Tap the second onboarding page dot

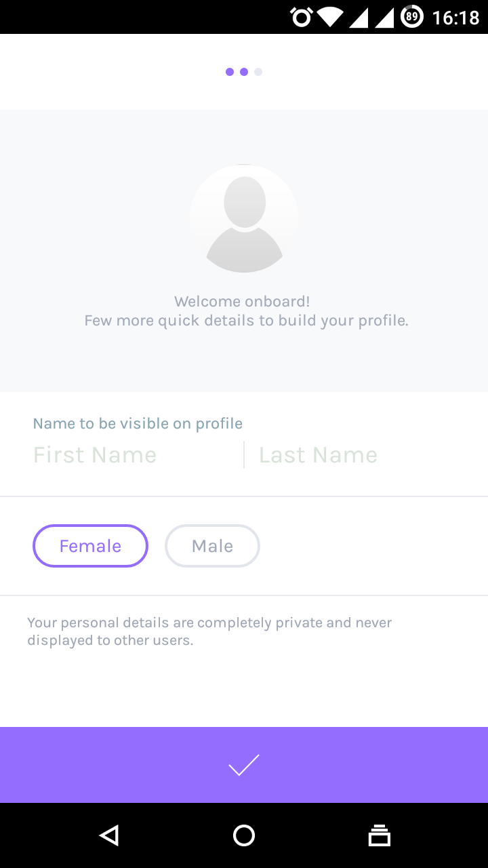[244, 72]
